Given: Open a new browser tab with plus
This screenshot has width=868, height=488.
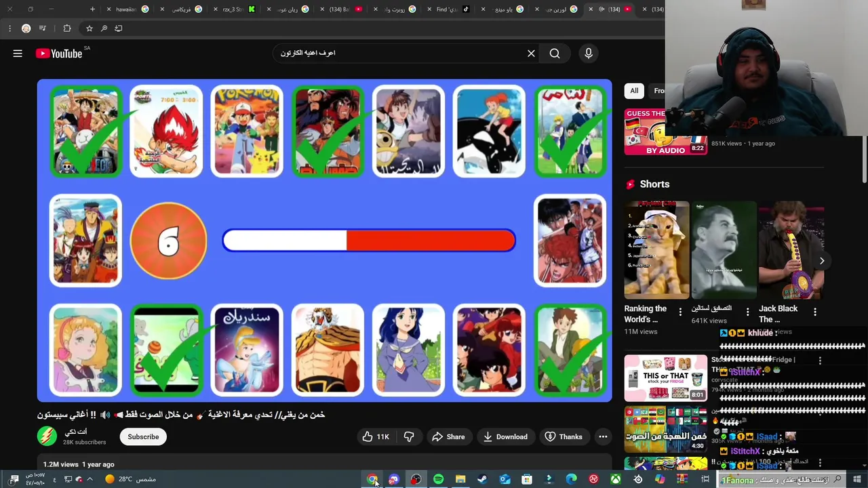Looking at the screenshot, I should click(92, 9).
